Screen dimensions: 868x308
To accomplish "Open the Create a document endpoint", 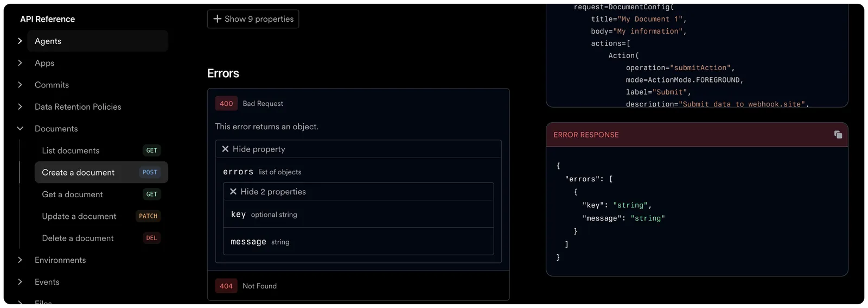I will [101, 172].
